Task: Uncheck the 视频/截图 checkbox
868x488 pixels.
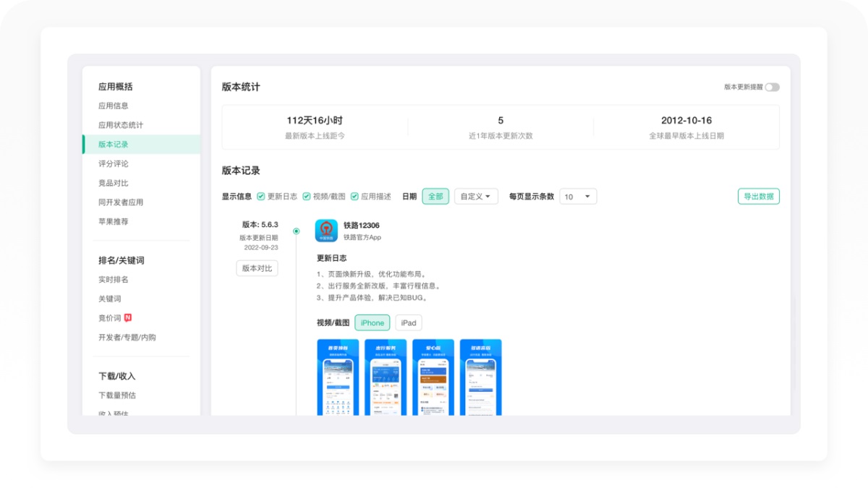Action: click(307, 197)
